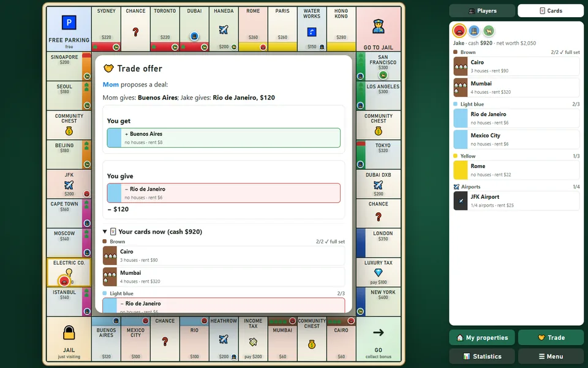This screenshot has width=588, height=368.
Task: Open the Menu
Action: click(551, 356)
